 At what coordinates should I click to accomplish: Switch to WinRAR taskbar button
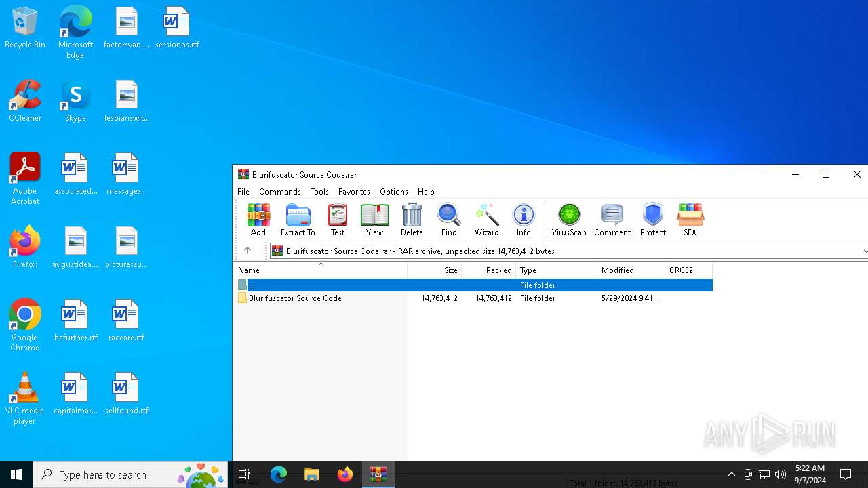click(x=378, y=474)
